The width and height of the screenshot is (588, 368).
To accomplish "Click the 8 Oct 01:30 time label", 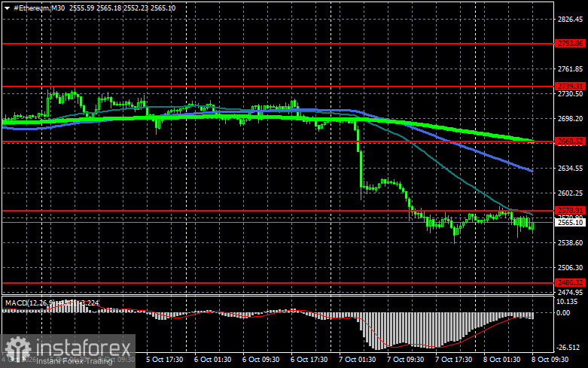I will coord(501,360).
